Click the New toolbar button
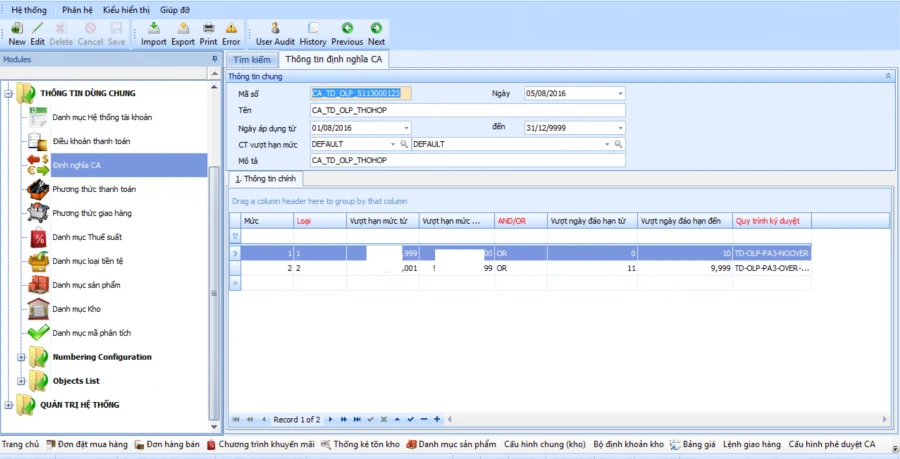900x459 pixels. click(17, 34)
